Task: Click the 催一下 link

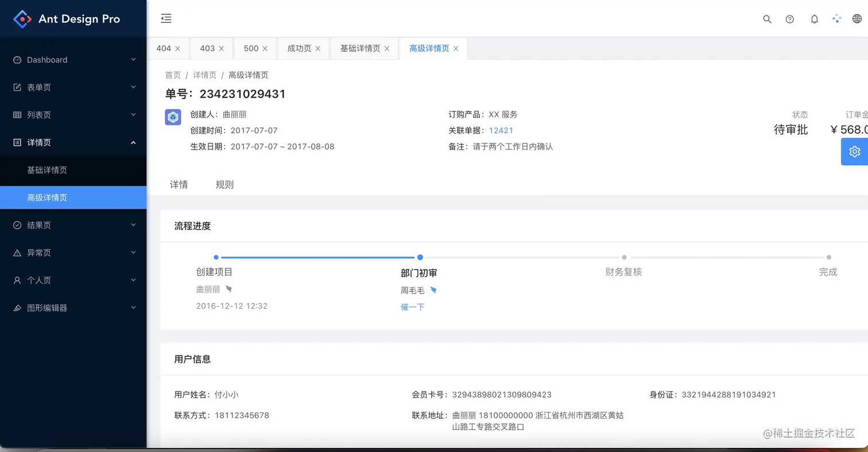Action: click(413, 307)
